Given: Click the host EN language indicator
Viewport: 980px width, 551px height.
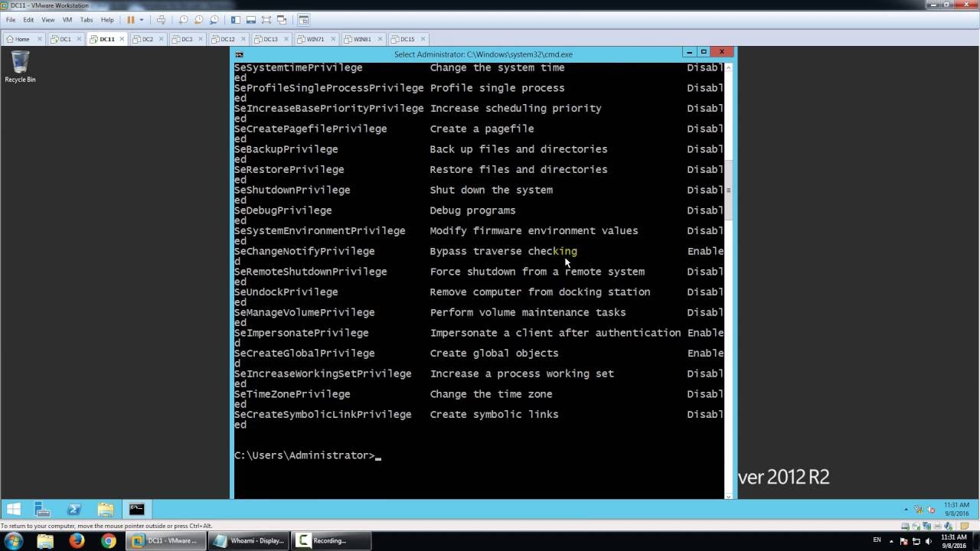Looking at the screenshot, I should click(x=877, y=541).
